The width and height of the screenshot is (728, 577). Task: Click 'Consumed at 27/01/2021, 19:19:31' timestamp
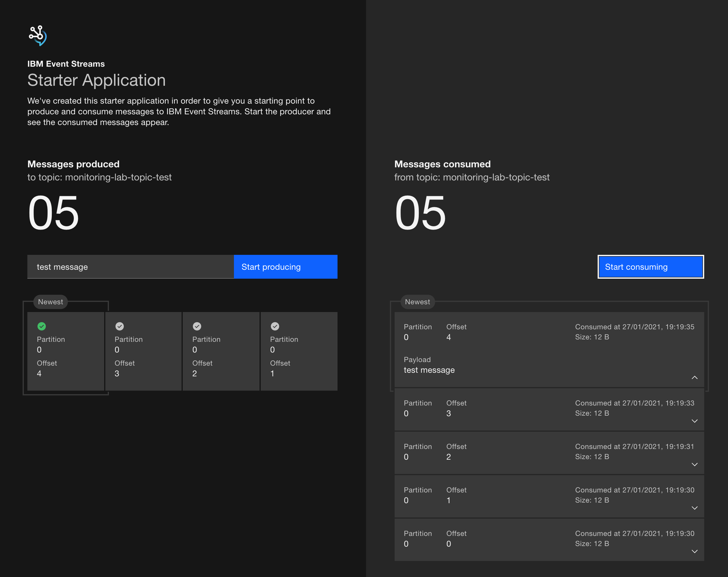(x=635, y=446)
